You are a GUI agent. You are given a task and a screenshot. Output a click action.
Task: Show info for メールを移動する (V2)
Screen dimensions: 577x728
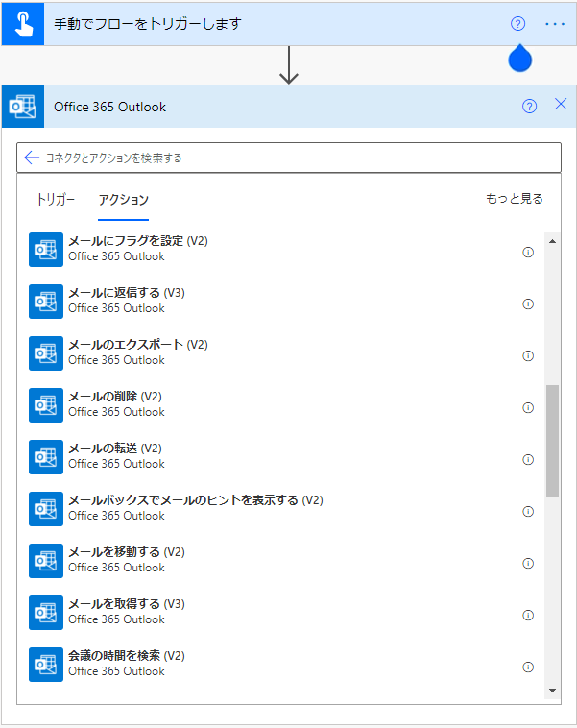(528, 563)
